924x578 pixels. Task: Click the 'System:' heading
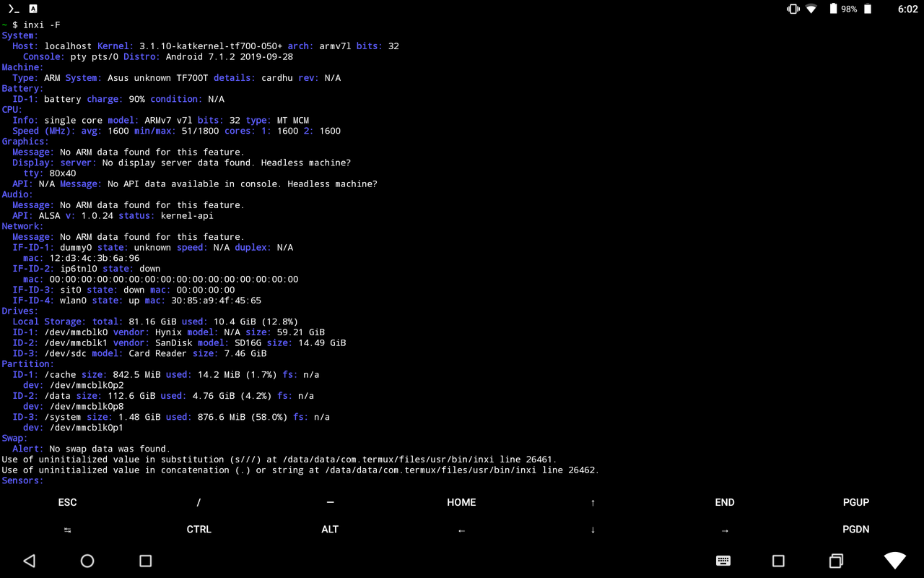point(20,35)
